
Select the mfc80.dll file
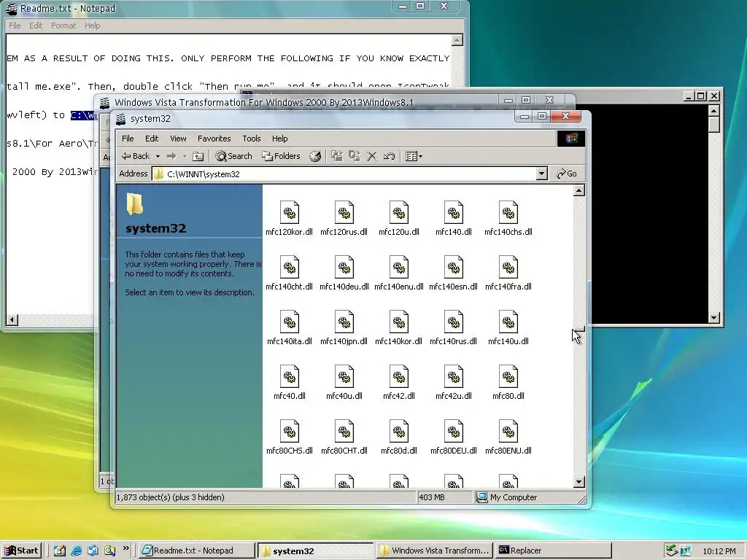(x=508, y=382)
